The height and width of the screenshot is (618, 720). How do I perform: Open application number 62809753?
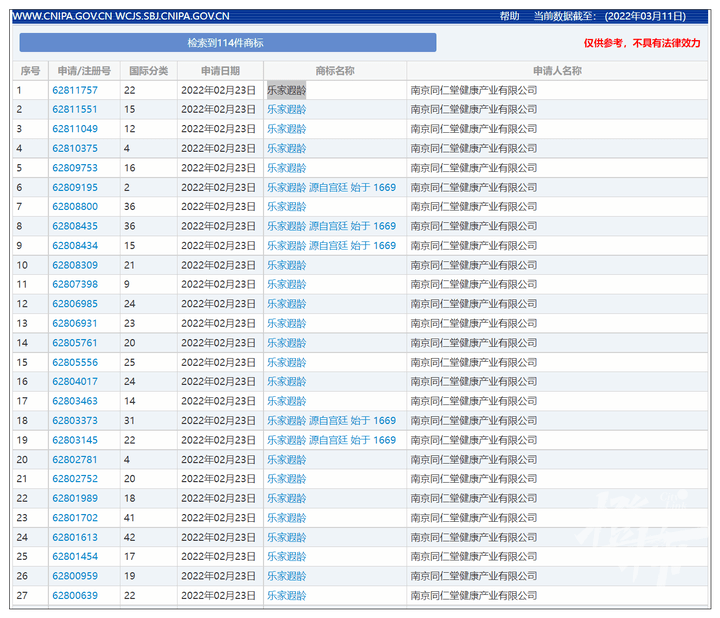pos(75,168)
